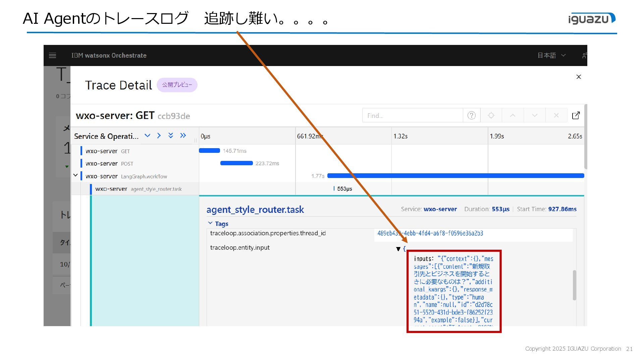Click the IBM watsonx Orchestrate title
This screenshot has height=362, width=644.
pyautogui.click(x=109, y=56)
